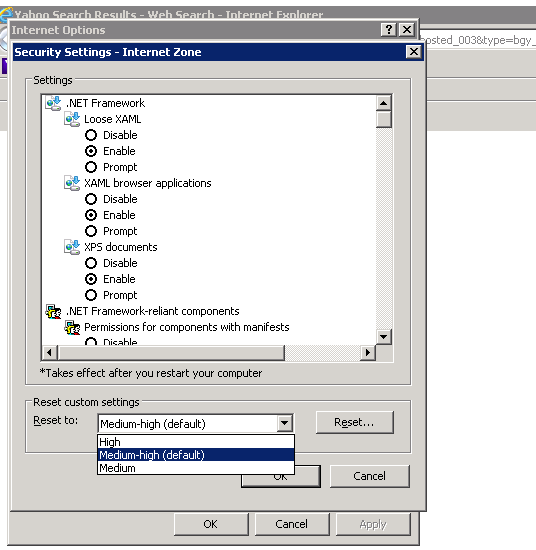Click the XPS documents setting icon
536x550 pixels.
[72, 247]
